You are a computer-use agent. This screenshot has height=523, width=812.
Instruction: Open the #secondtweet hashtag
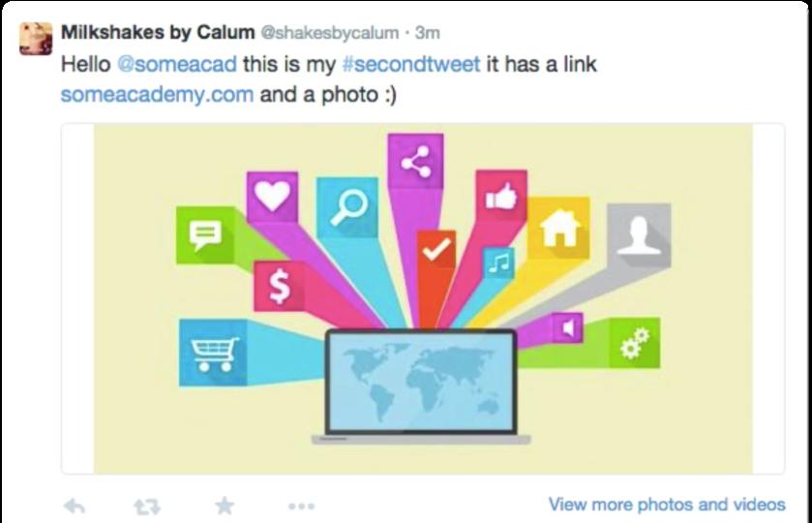click(x=411, y=64)
